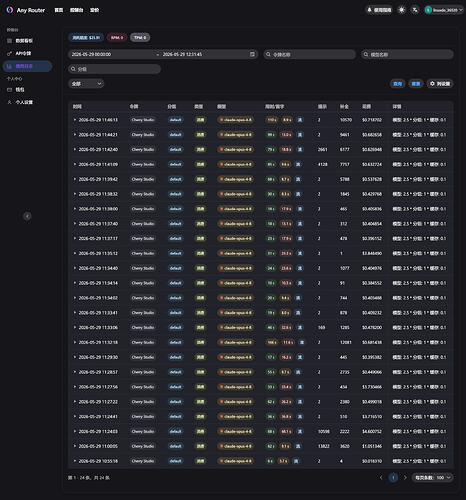Focus the group search field
This screenshot has width=466, height=500.
(x=114, y=69)
